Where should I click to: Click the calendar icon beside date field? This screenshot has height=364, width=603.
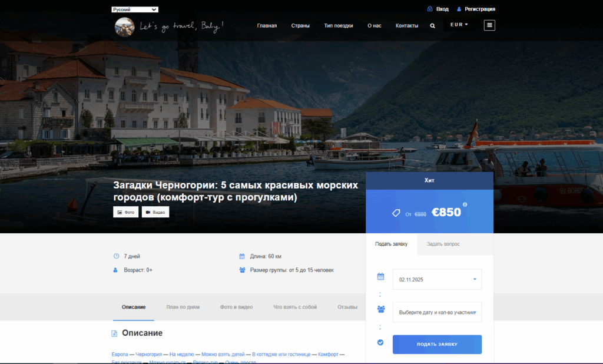[380, 276]
